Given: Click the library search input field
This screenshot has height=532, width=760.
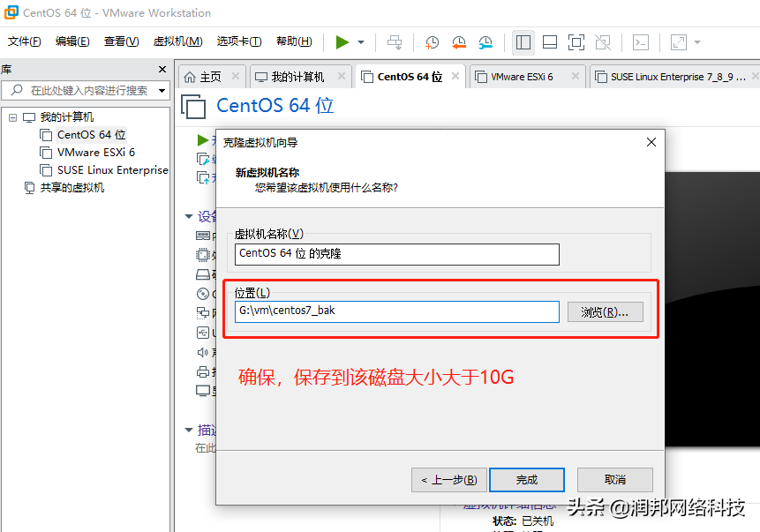Looking at the screenshot, I should tap(88, 91).
